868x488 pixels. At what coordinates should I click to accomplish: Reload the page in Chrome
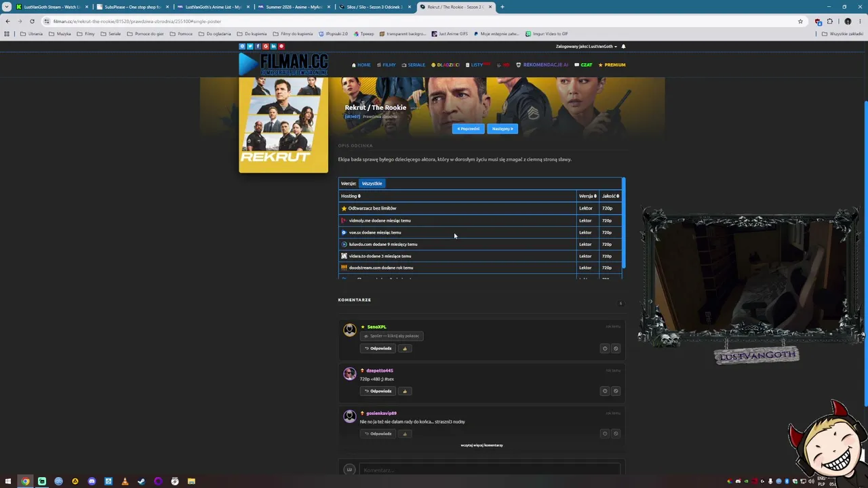coord(32,21)
